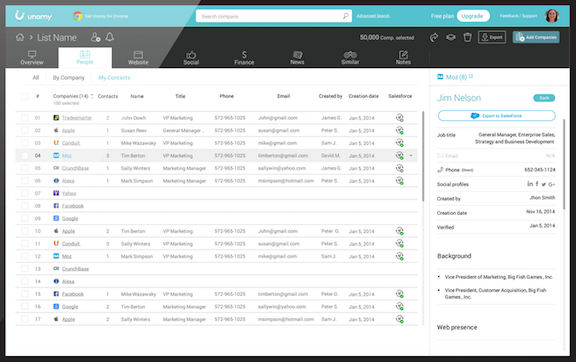576x362 pixels.
Task: Switch to the Social tab
Action: coord(191,58)
